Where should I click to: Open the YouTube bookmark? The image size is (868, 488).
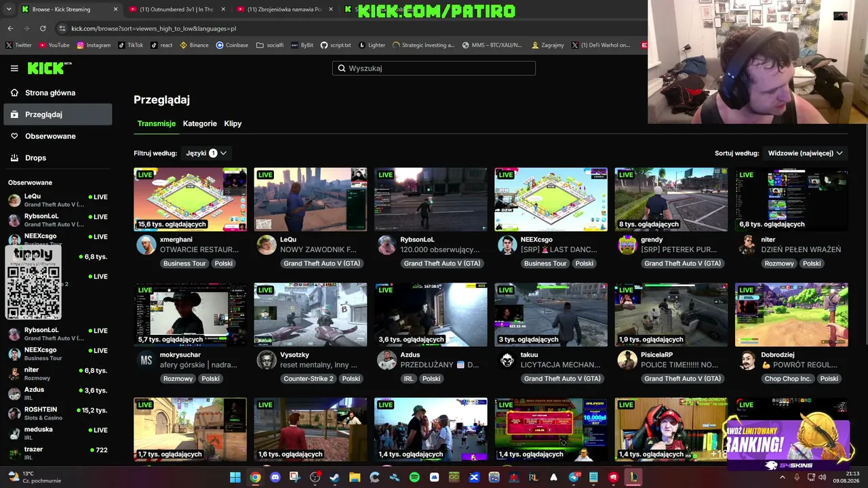[54, 45]
